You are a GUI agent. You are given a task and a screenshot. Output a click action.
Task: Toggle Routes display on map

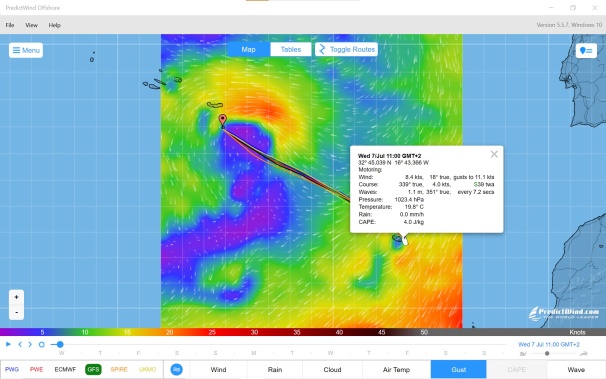[346, 49]
